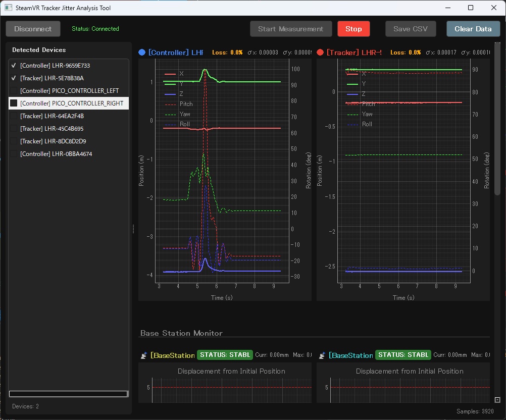506x420 pixels.
Task: Click the Clear Data button
Action: click(473, 29)
